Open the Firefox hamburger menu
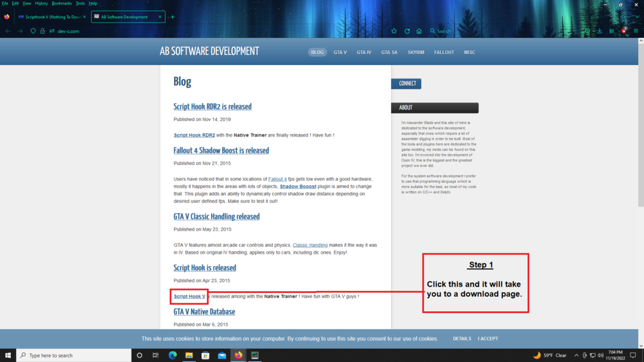 (636, 31)
